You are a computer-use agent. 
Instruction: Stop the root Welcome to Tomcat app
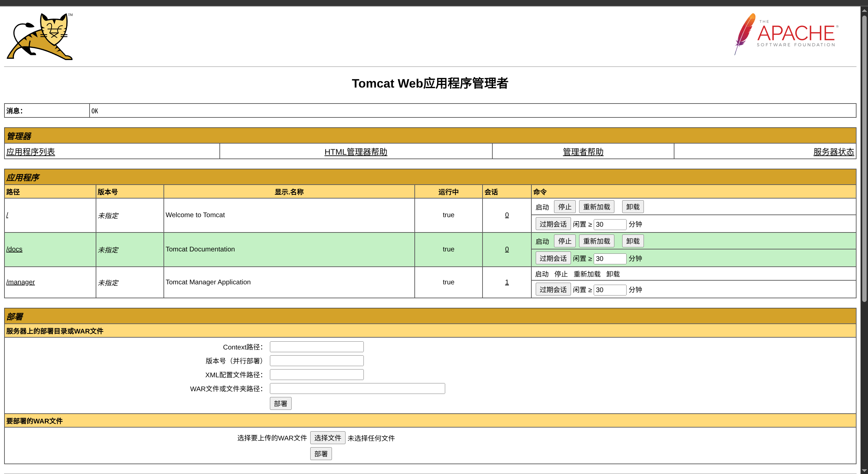[565, 207]
